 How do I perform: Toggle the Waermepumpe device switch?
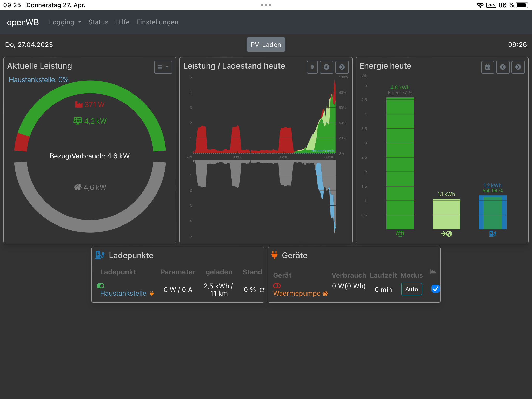[x=277, y=286]
